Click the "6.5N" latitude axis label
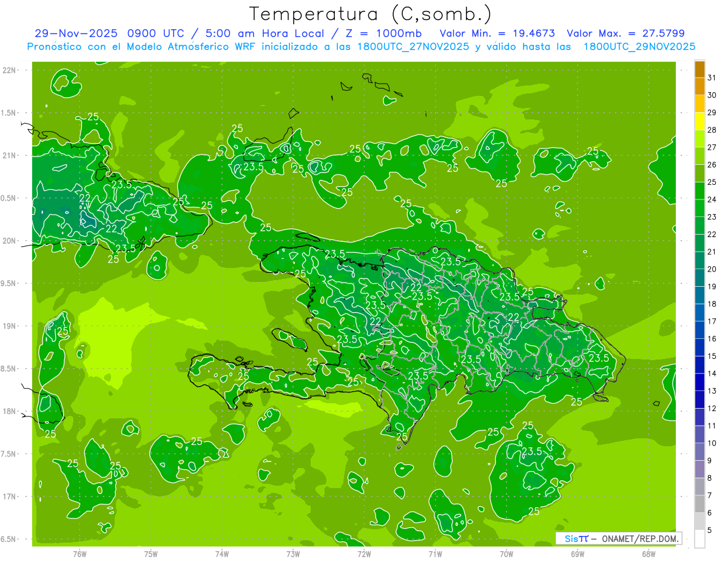Viewport: 728px width, 562px height. point(9,539)
